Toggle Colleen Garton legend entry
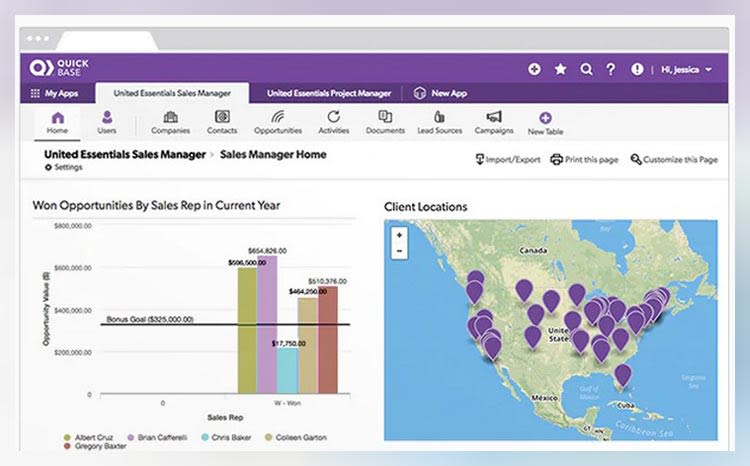Screen dimensions: 750x466 [x=296, y=437]
